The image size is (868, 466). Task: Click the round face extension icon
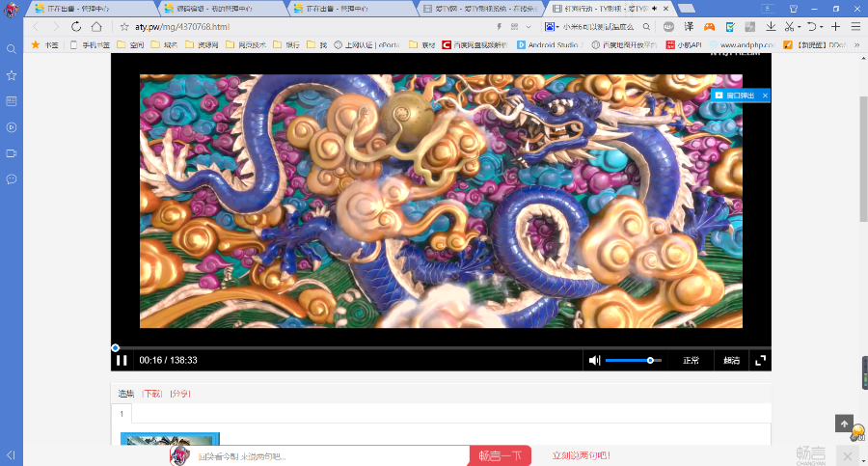(668, 27)
